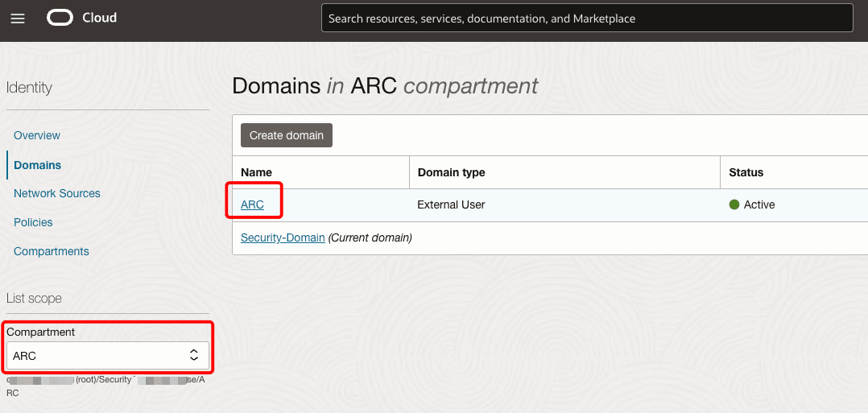This screenshot has width=868, height=413.
Task: Click the compartment path text below dropdown
Action: [x=105, y=386]
